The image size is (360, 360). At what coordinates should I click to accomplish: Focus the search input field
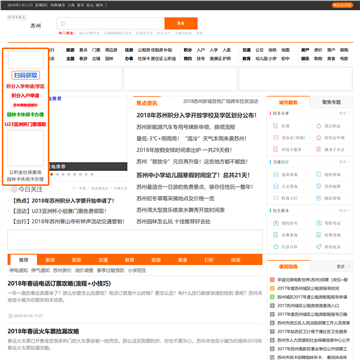click(x=111, y=23)
